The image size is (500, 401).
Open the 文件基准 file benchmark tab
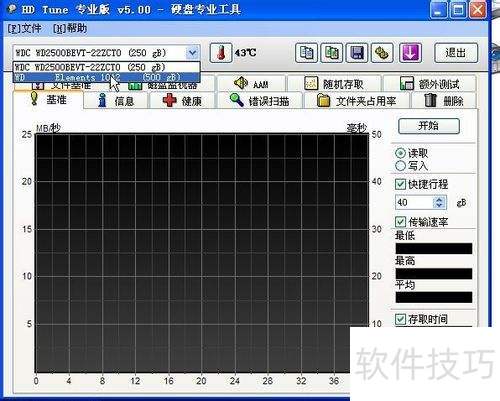[62, 86]
